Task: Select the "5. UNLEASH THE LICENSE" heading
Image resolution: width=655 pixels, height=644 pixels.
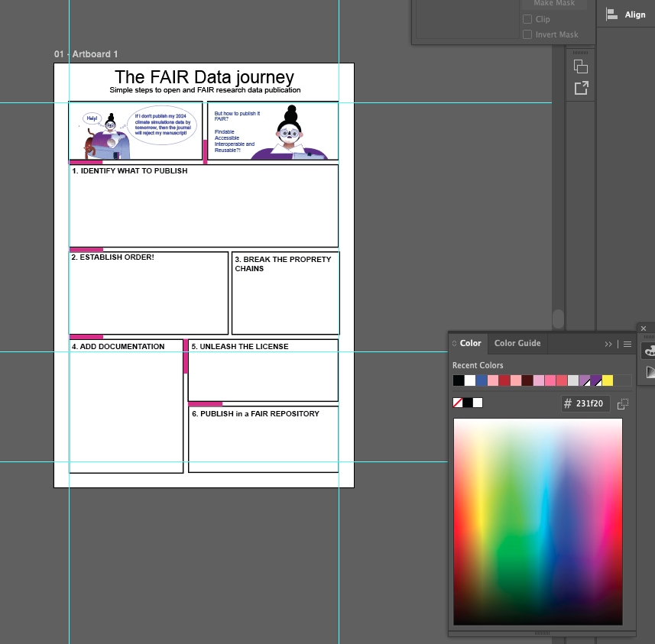Action: (240, 347)
